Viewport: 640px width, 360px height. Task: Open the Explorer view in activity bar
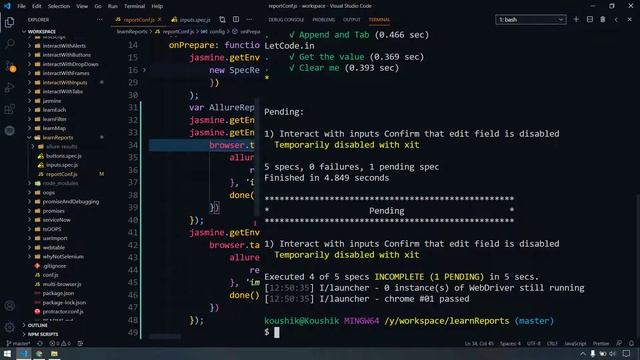click(9, 22)
